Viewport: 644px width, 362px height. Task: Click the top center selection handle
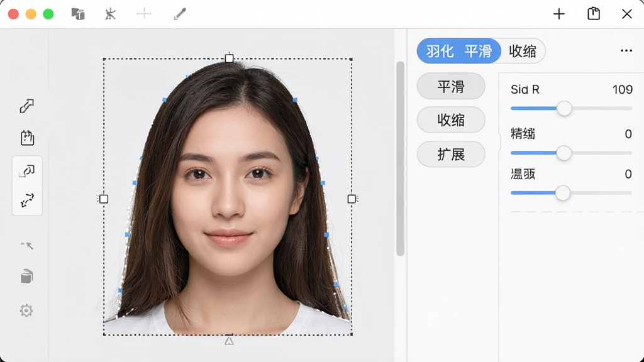pyautogui.click(x=229, y=58)
